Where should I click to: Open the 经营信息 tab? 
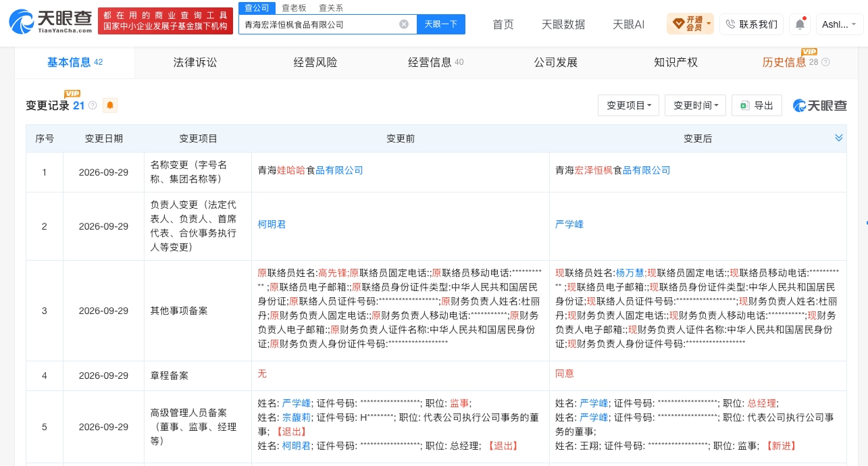point(436,62)
